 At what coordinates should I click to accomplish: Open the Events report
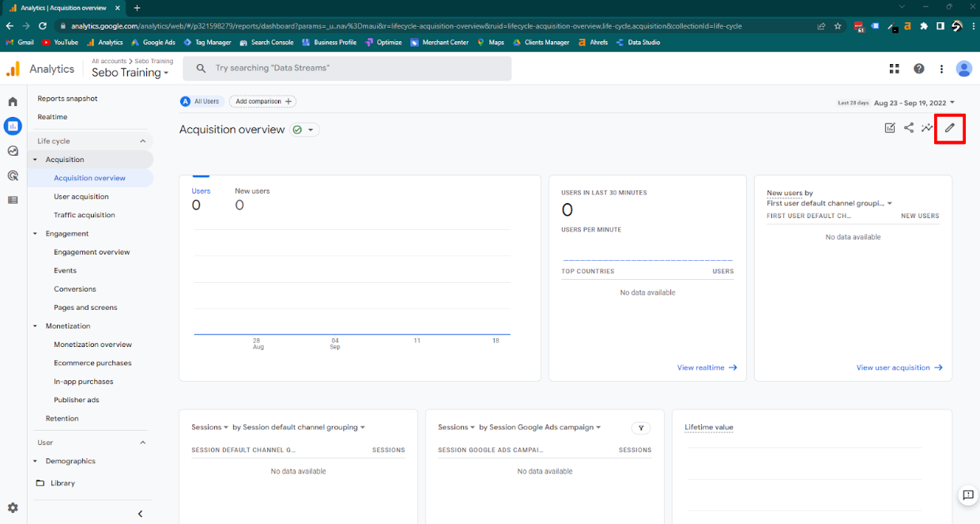65,270
